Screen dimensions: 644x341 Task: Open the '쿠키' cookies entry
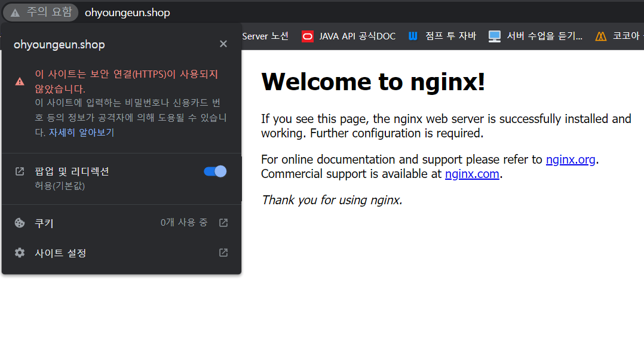pos(122,223)
